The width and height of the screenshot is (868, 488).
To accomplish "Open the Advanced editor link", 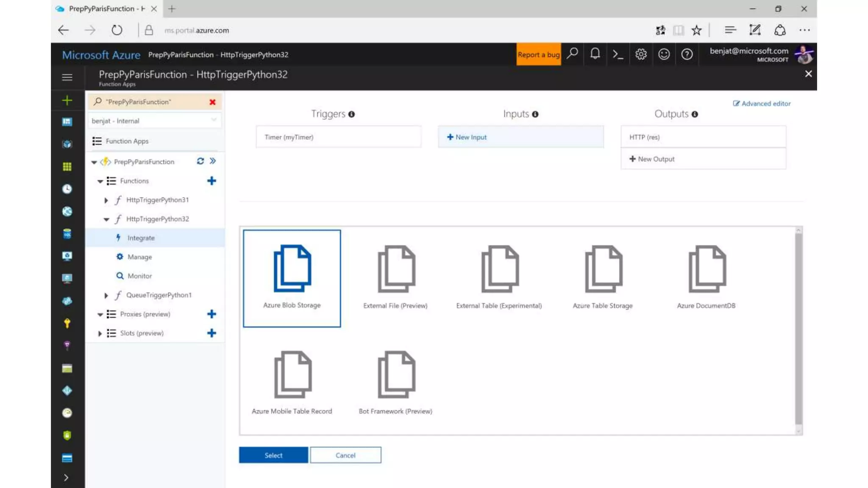I will [x=762, y=103].
